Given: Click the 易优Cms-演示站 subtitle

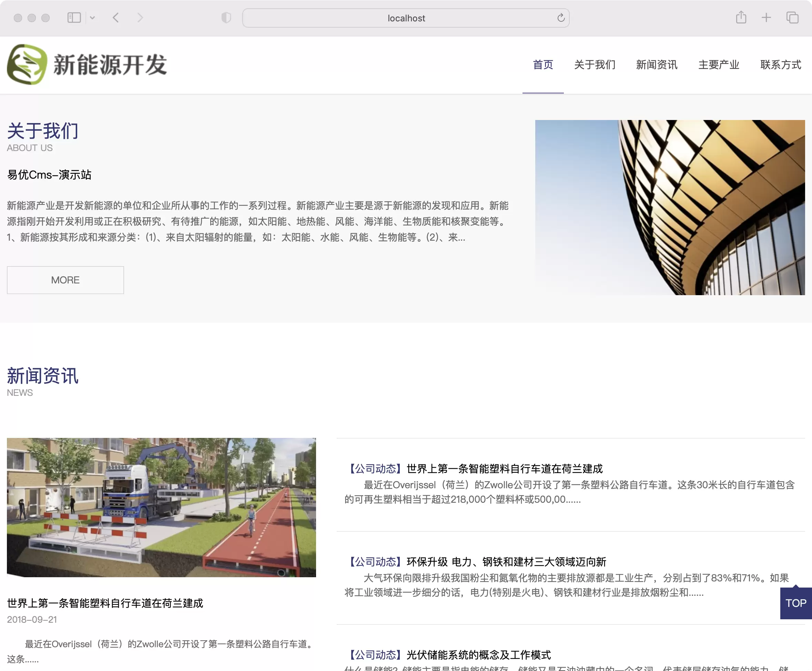Looking at the screenshot, I should point(49,175).
